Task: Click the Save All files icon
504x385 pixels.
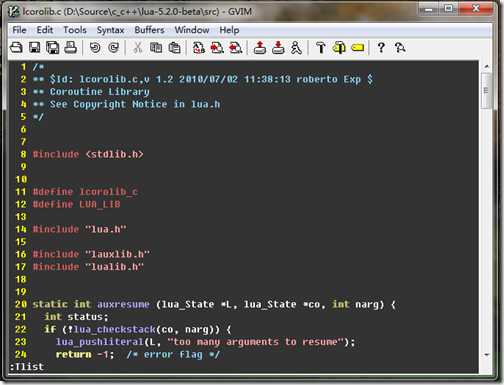Action: click(x=52, y=48)
